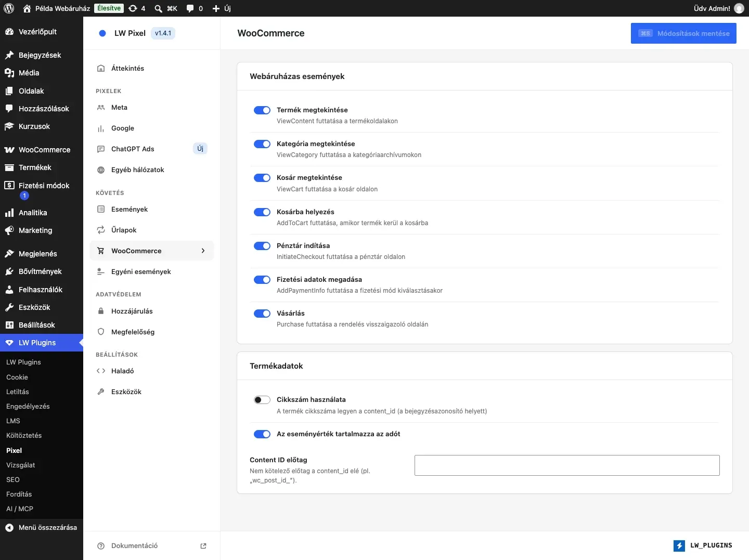
Task: Disable the Termék megtekintése toggle
Action: click(x=262, y=110)
